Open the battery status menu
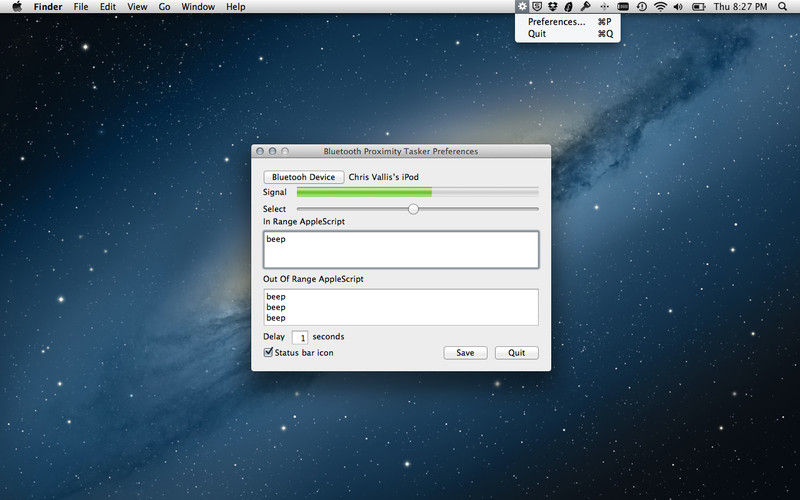The height and width of the screenshot is (500, 800). point(698,7)
